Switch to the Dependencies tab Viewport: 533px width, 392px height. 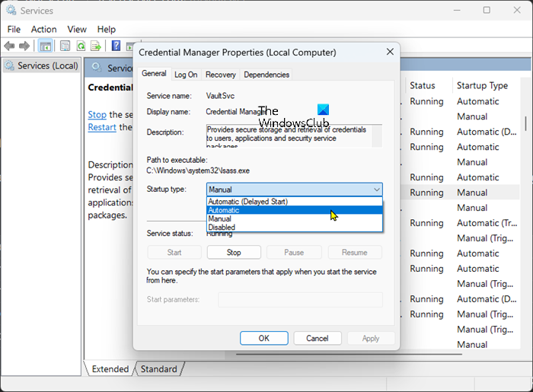(x=266, y=75)
